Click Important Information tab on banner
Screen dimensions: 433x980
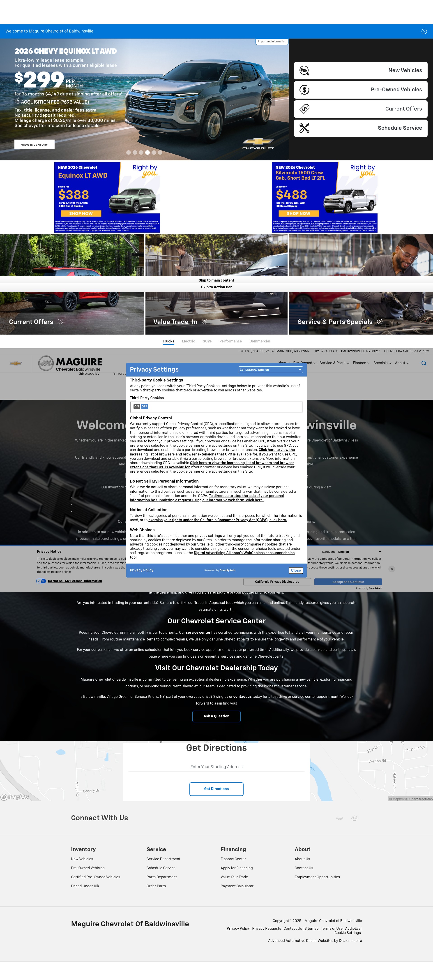tap(272, 42)
